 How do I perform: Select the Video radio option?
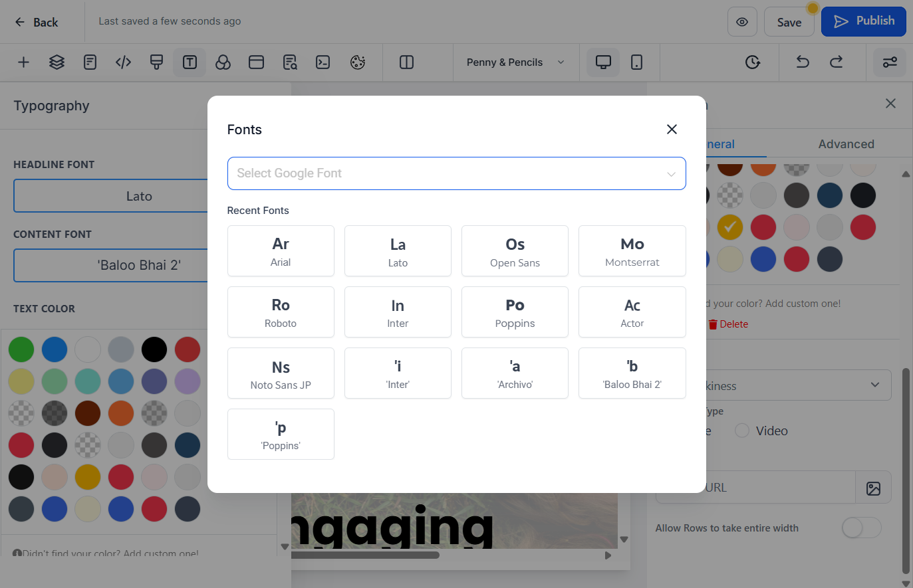742,431
